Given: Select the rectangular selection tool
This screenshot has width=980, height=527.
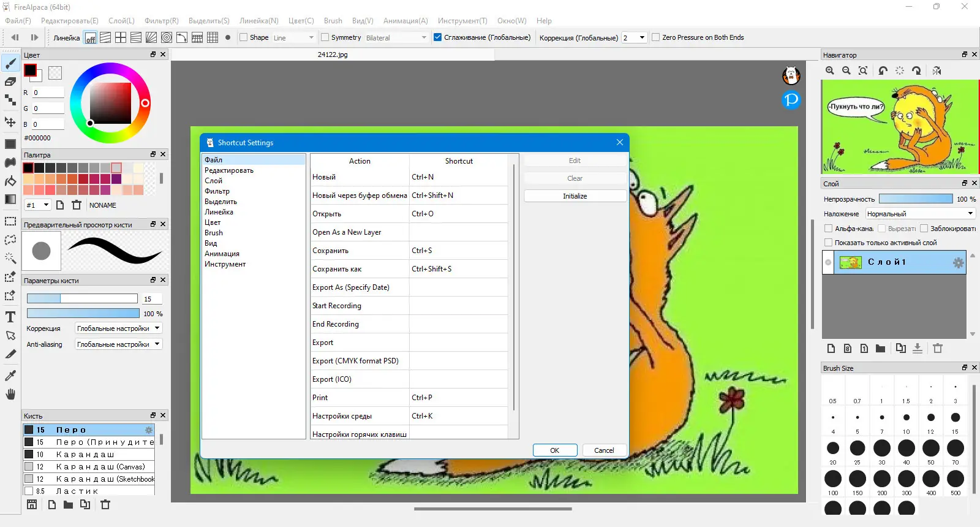Looking at the screenshot, I should (10, 221).
